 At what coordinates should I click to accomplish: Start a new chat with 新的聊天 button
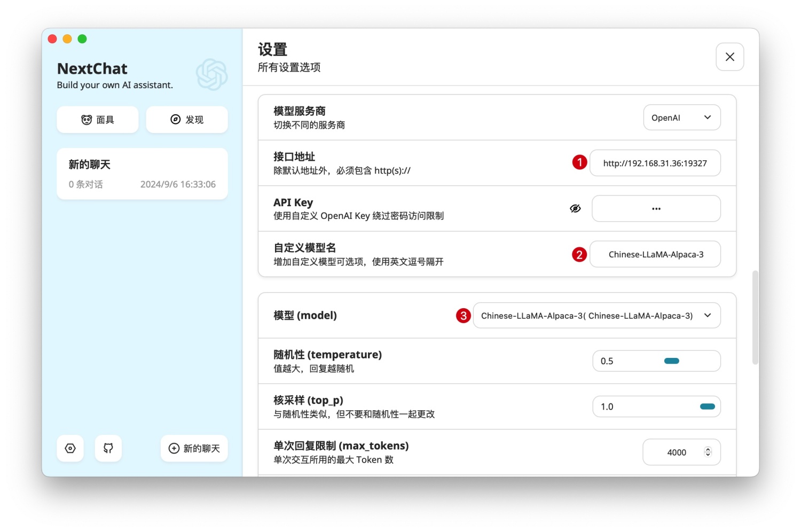pyautogui.click(x=194, y=448)
